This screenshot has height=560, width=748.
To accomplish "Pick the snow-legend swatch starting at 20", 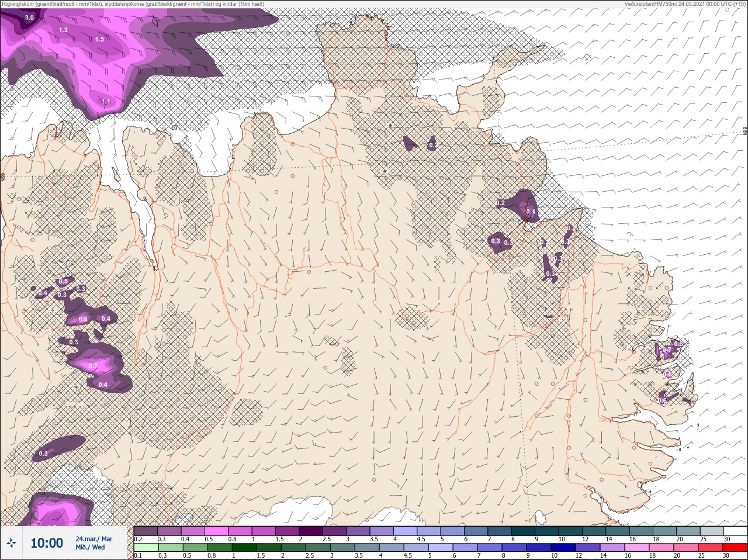I will click(688, 531).
